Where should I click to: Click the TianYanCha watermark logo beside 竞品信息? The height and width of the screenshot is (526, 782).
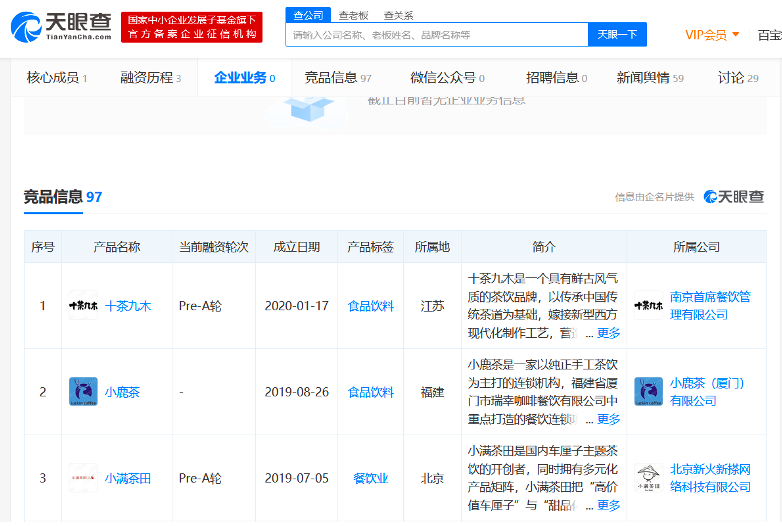(x=734, y=197)
